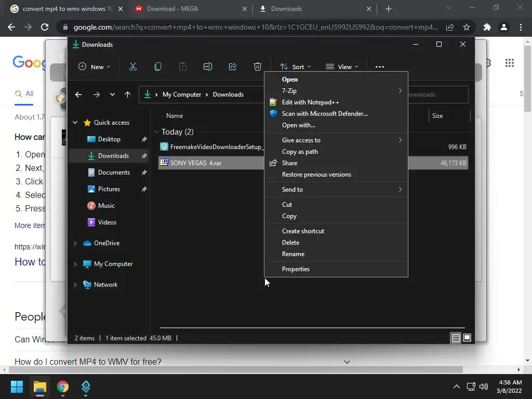The height and width of the screenshot is (399, 532).
Task: Collapse the Quick access tree
Action: pyautogui.click(x=75, y=123)
